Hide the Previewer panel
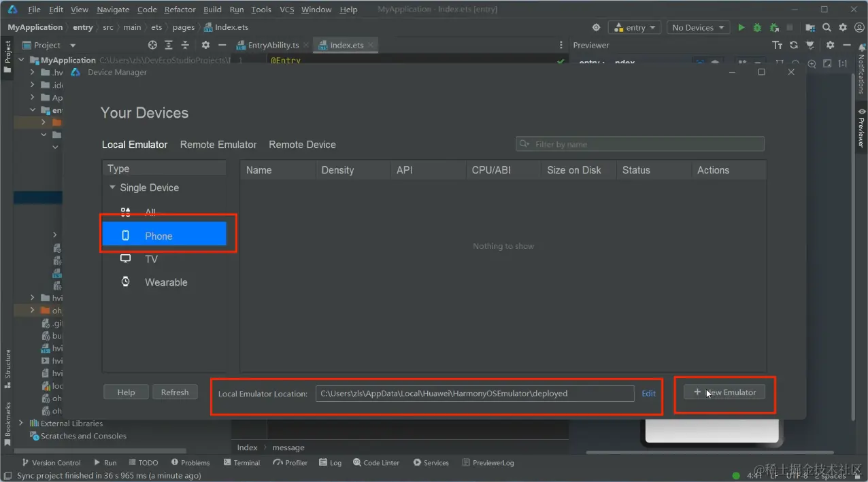 pos(846,45)
